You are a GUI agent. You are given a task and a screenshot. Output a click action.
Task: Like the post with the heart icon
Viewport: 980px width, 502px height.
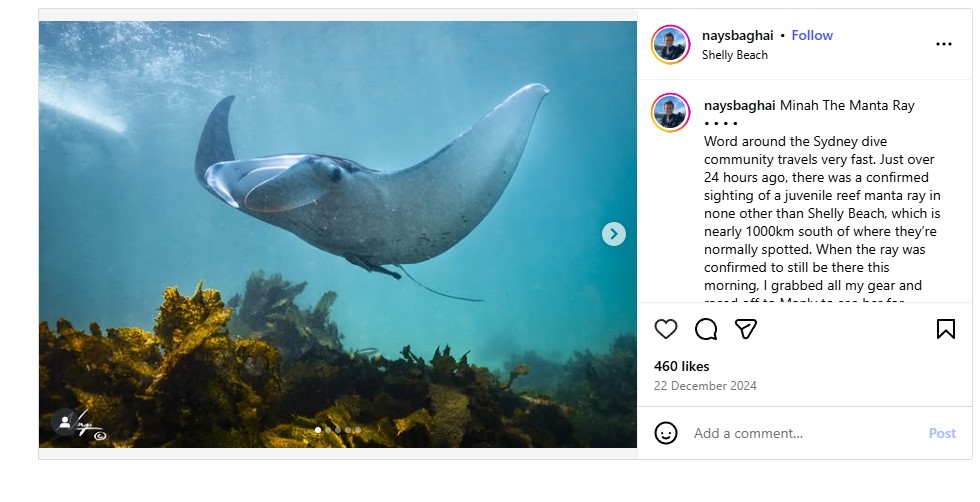[666, 329]
